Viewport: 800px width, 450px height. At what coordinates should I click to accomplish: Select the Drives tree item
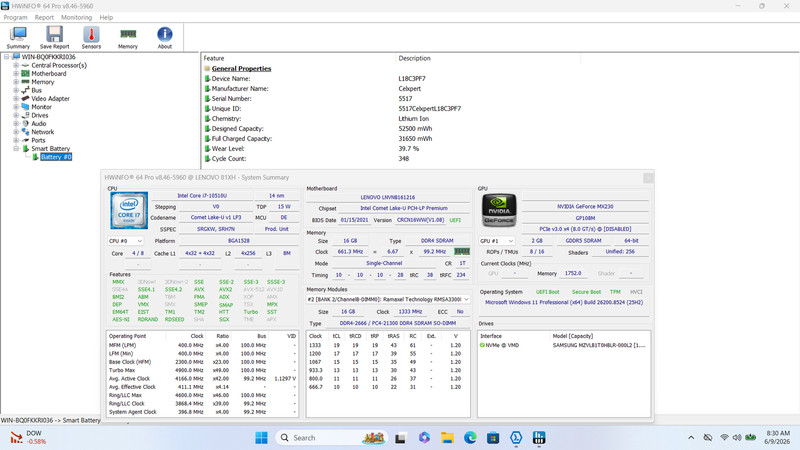point(40,115)
